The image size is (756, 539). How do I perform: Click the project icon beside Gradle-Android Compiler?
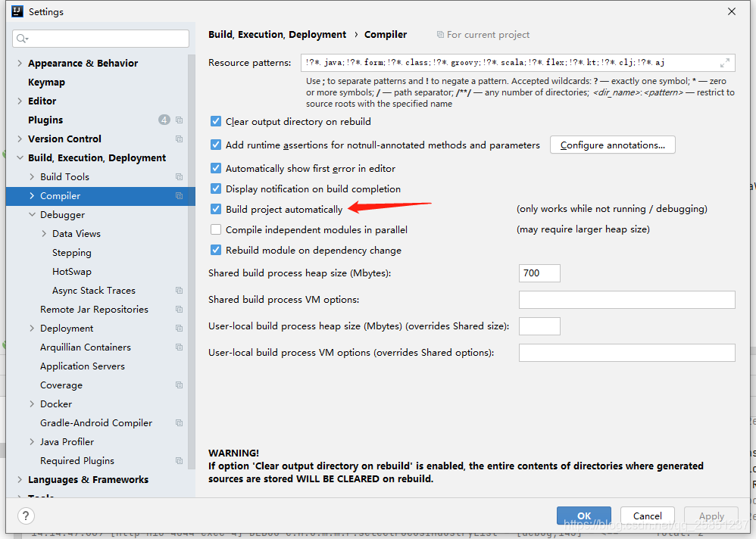[180, 423]
